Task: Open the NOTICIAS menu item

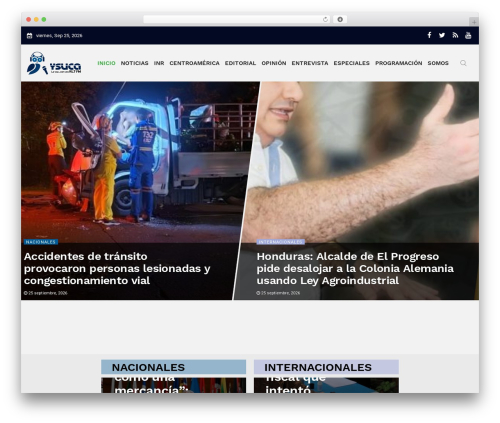Action: [134, 63]
